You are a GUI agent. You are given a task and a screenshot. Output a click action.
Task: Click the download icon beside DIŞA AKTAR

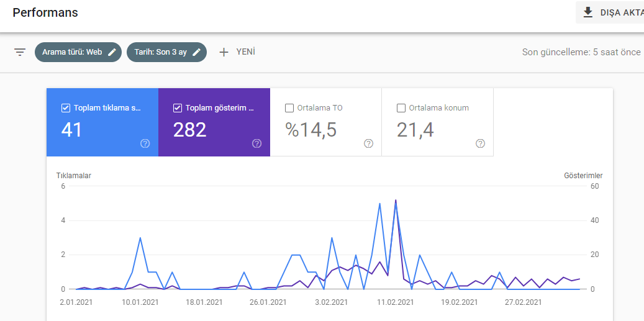[x=588, y=12]
